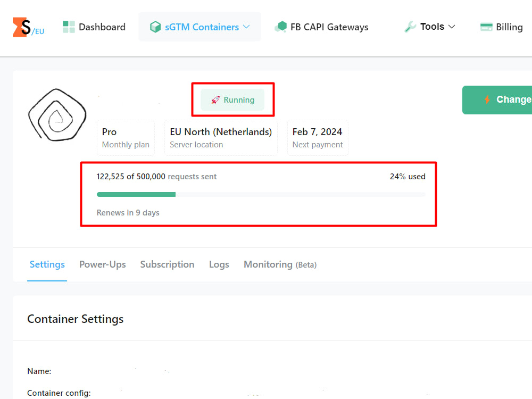
Task: Expand the sGTM Containers dropdown chevron
Action: (247, 27)
